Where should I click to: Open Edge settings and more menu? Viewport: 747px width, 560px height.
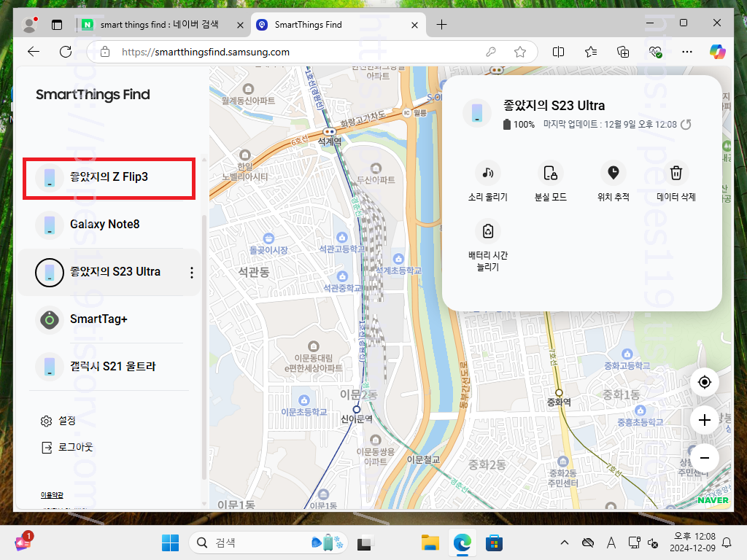point(687,52)
